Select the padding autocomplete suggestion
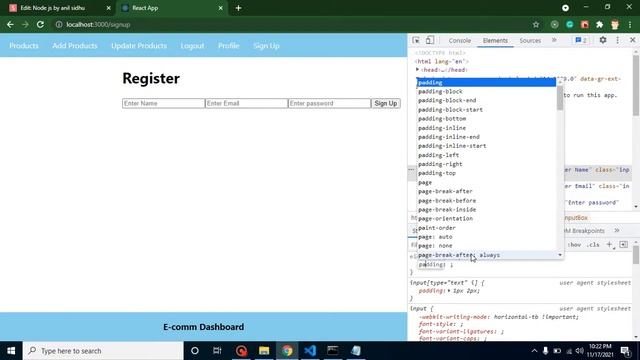Screen dimensions: 640x360 pos(486,82)
